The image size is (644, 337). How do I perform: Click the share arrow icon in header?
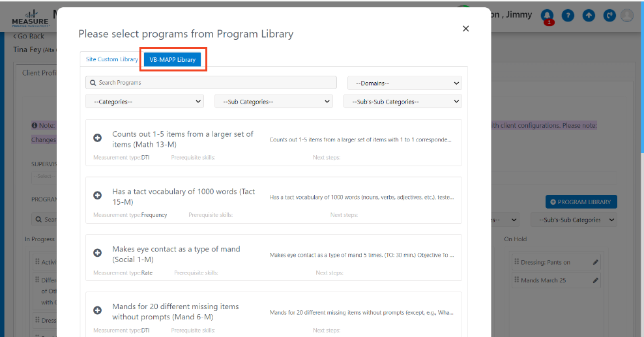coord(609,16)
